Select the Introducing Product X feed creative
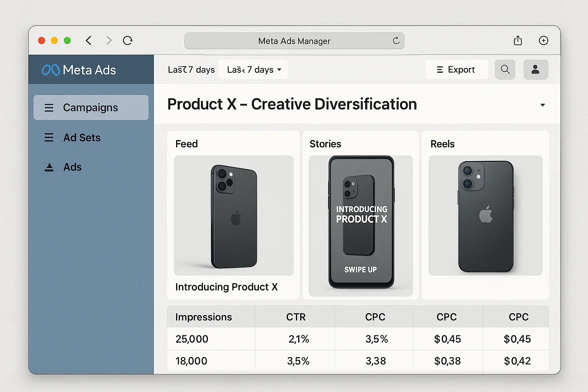 [x=234, y=215]
